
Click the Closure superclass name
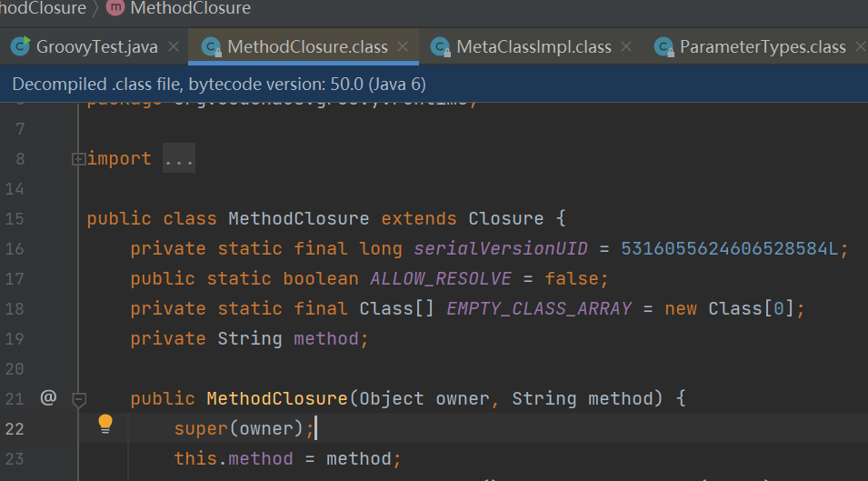tap(506, 218)
